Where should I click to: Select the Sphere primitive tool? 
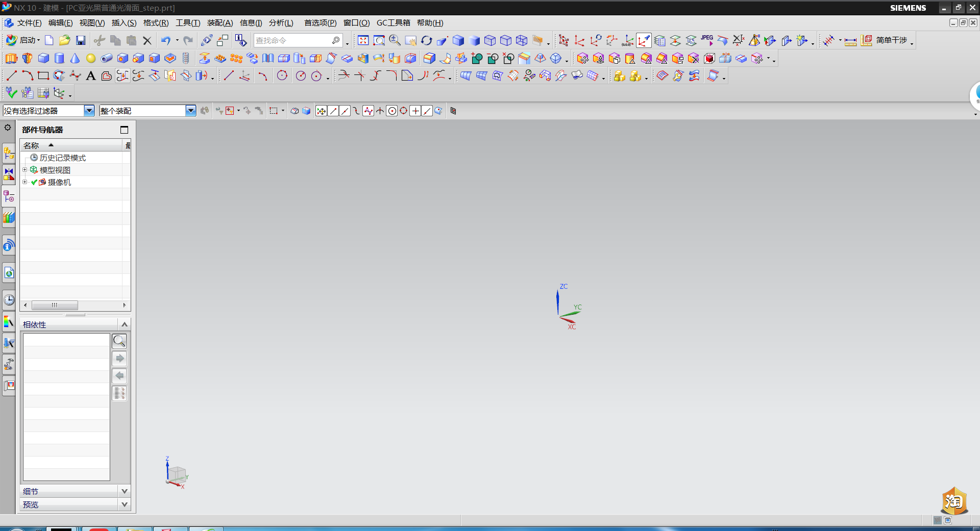tap(91, 59)
